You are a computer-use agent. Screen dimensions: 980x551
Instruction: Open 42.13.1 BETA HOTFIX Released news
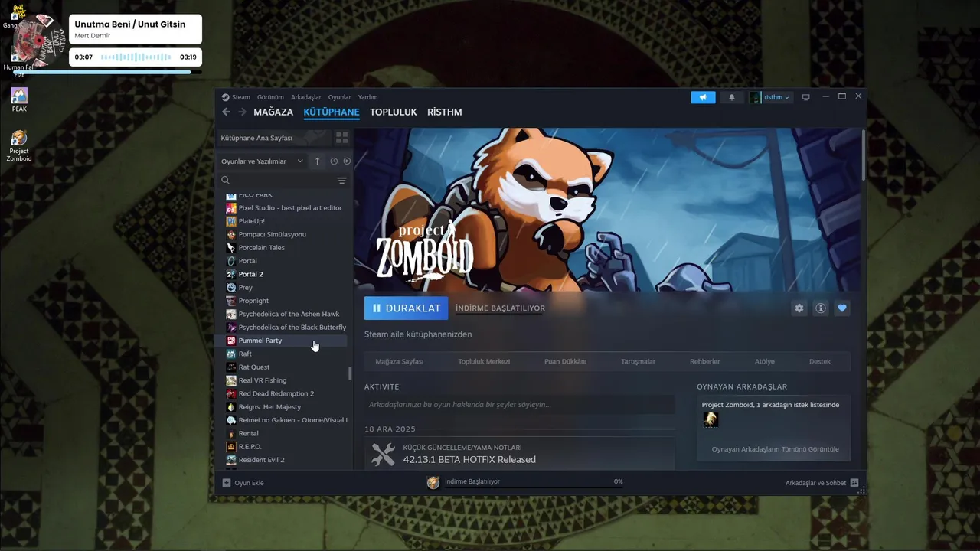pyautogui.click(x=469, y=460)
